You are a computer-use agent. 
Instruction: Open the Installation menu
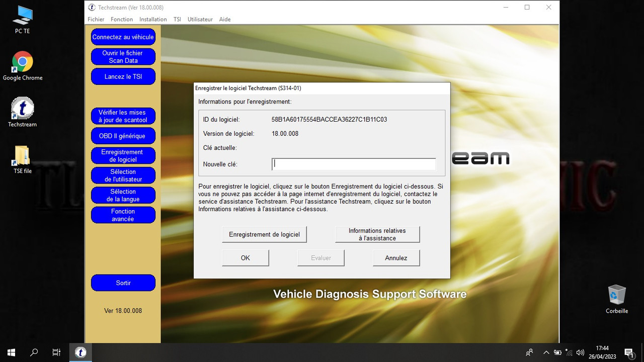pos(153,19)
